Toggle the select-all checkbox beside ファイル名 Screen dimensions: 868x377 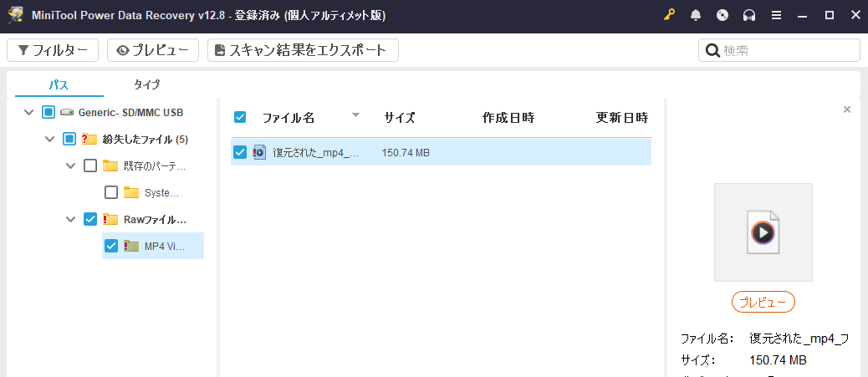coord(240,117)
